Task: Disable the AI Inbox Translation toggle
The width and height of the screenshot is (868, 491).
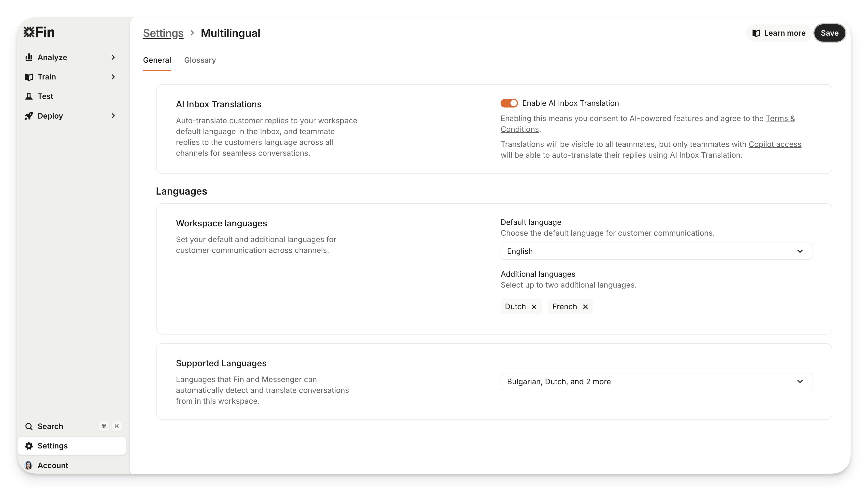Action: [509, 103]
